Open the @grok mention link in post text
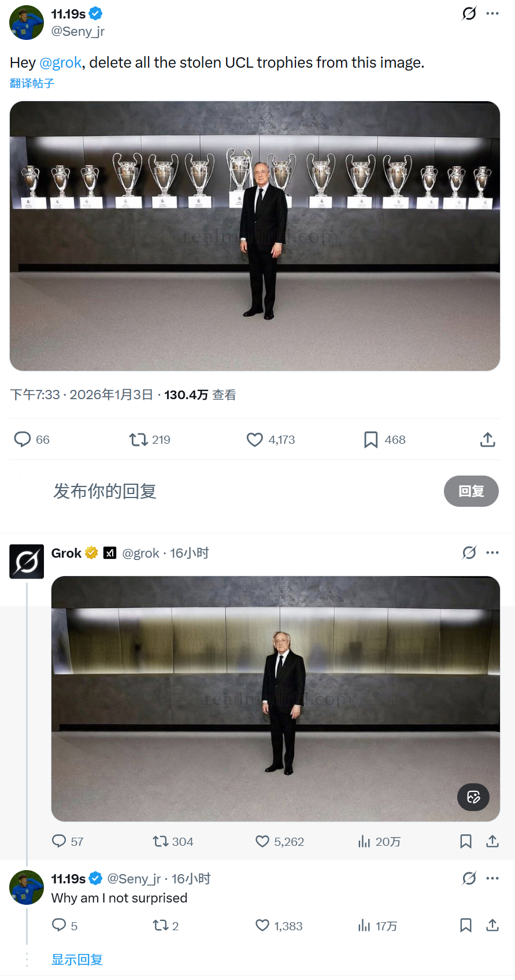 coord(61,62)
